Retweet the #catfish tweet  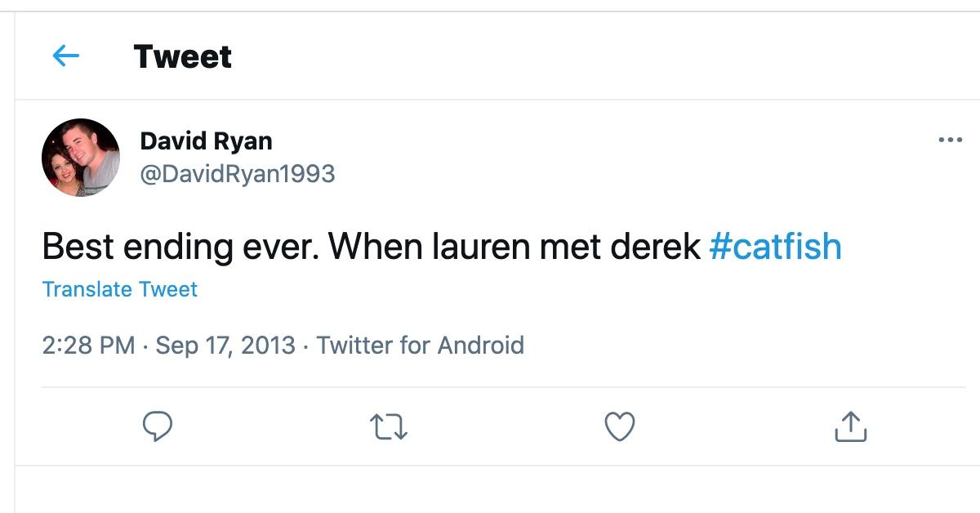389,426
